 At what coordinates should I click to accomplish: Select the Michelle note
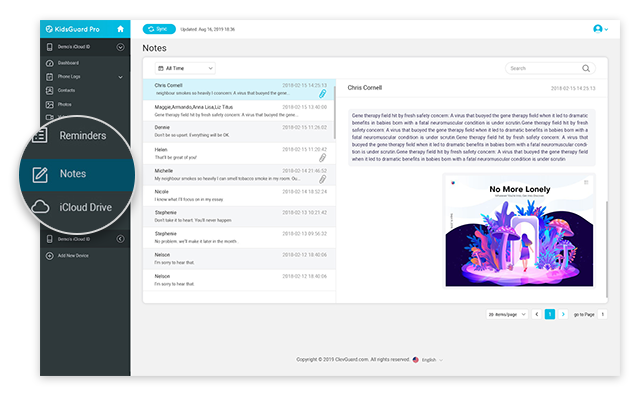point(239,175)
